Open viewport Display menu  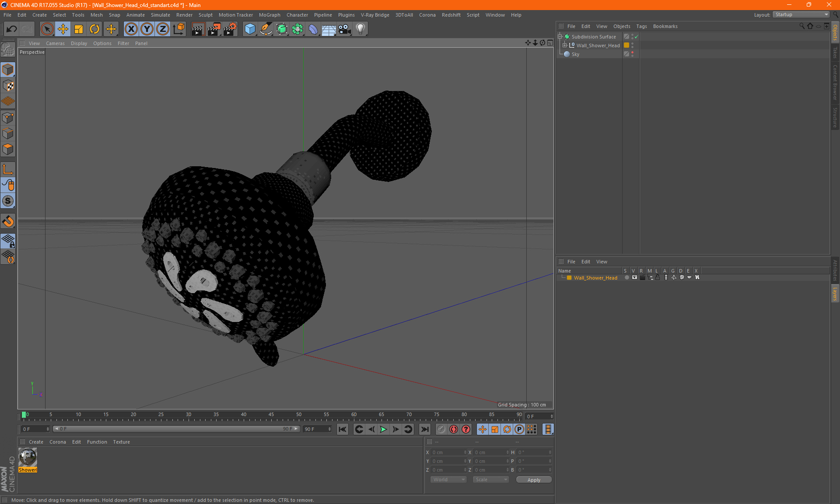click(79, 43)
